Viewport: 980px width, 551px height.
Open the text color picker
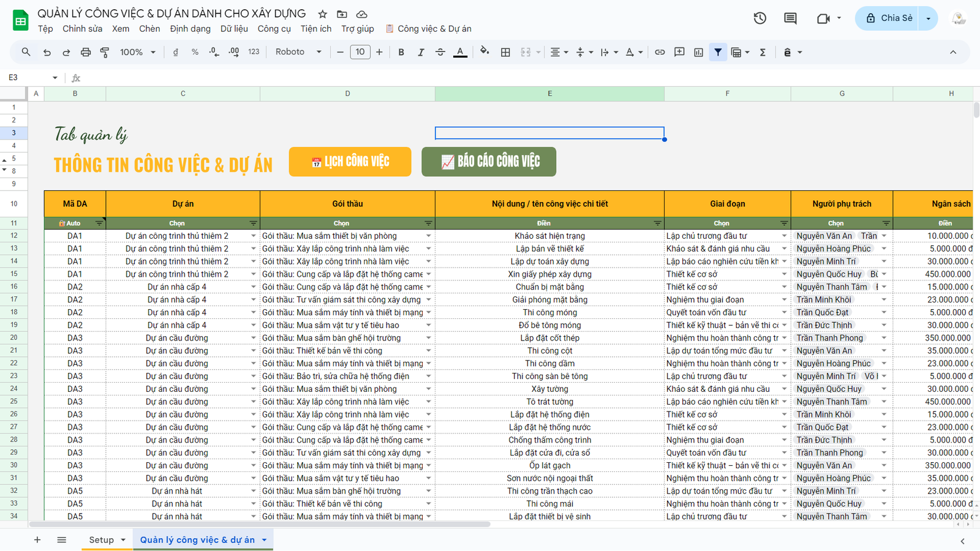[460, 53]
